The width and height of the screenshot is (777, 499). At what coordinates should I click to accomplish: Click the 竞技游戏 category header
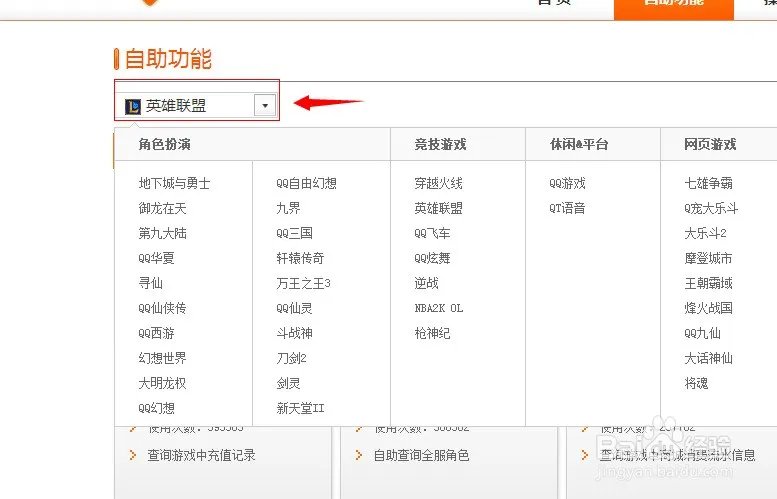pos(441,144)
